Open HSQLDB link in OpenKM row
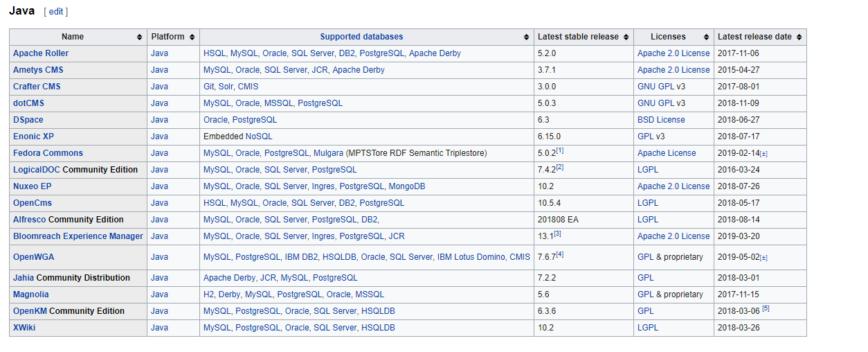Viewport: 868px width, 352px height. (x=378, y=311)
